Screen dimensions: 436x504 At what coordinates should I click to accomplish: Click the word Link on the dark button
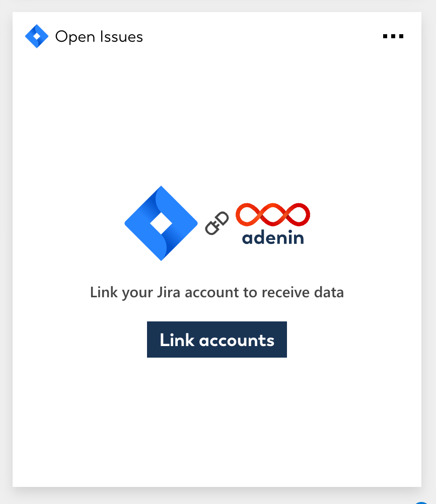tap(177, 340)
